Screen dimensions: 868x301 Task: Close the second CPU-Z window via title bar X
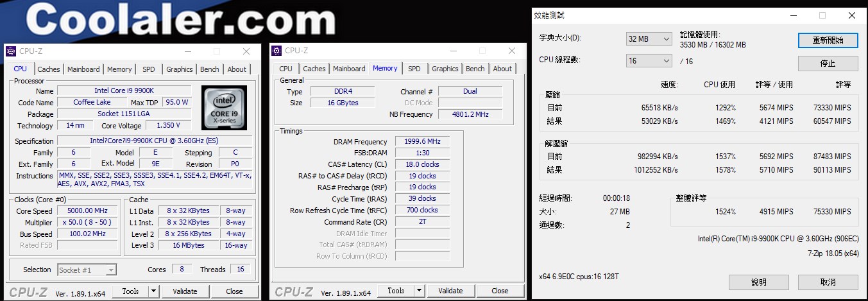[x=512, y=51]
